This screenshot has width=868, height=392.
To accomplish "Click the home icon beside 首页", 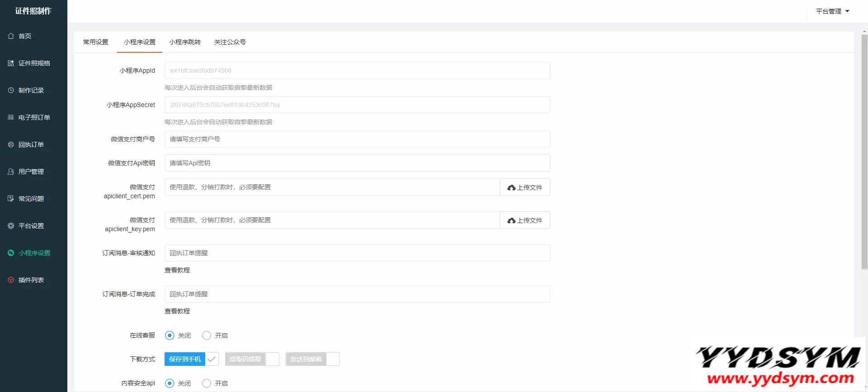I will point(11,36).
